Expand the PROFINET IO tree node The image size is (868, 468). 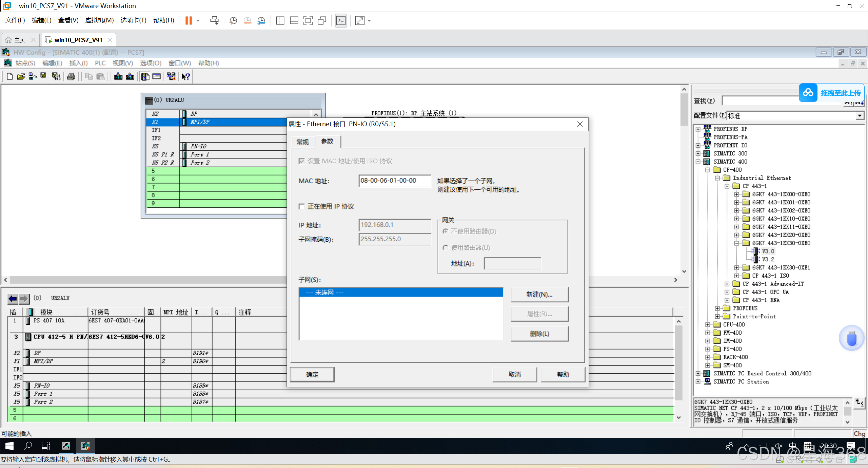[698, 145]
